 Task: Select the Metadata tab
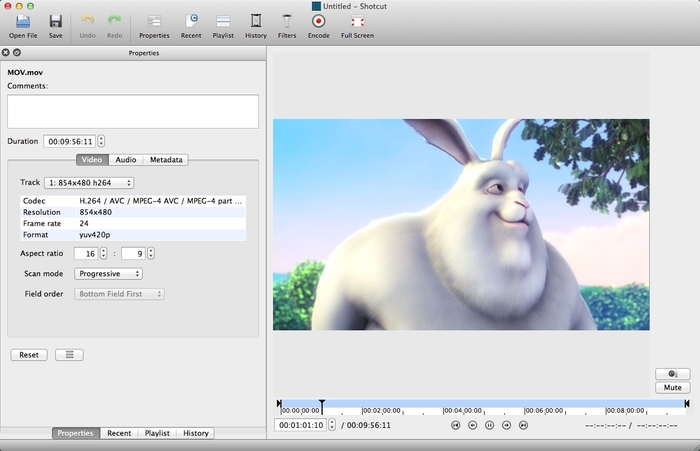(x=166, y=160)
